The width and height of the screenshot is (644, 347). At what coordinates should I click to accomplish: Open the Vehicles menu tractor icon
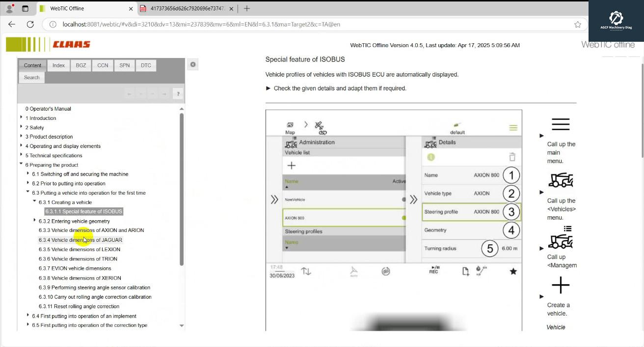[561, 180]
